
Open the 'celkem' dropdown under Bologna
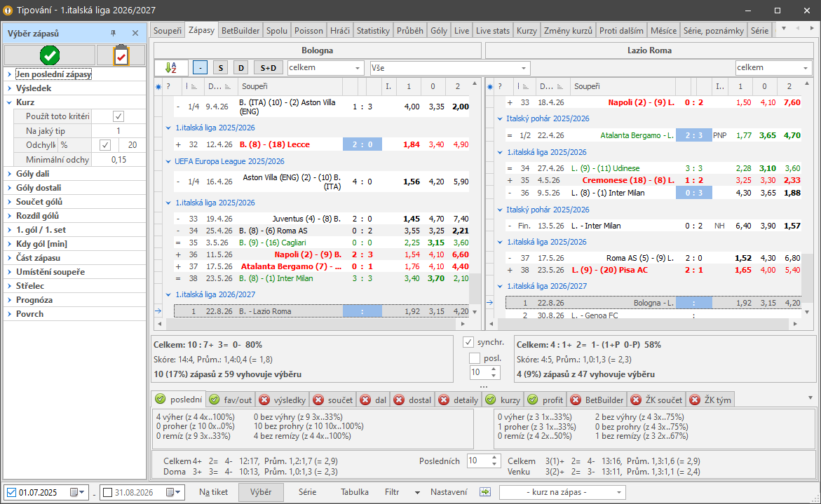pyautogui.click(x=325, y=67)
